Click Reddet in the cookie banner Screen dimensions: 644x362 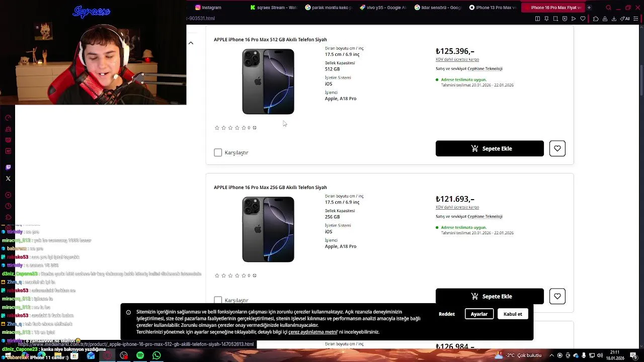[x=447, y=314]
